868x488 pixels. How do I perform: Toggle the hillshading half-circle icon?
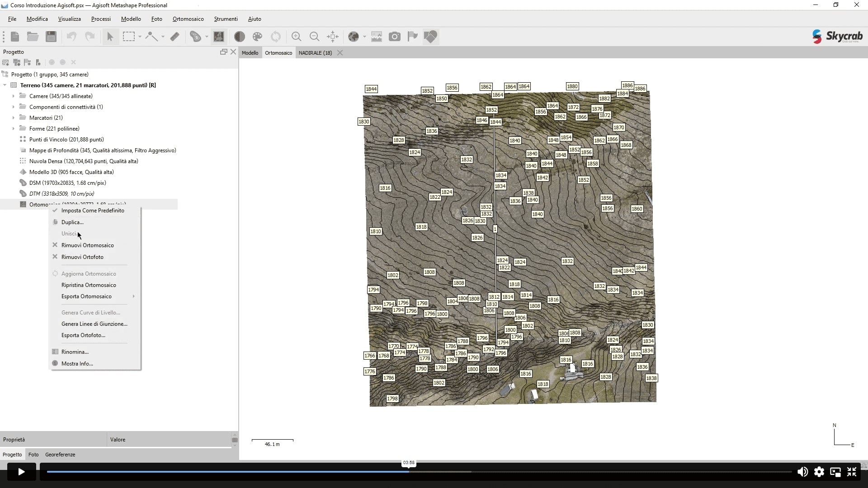click(240, 37)
